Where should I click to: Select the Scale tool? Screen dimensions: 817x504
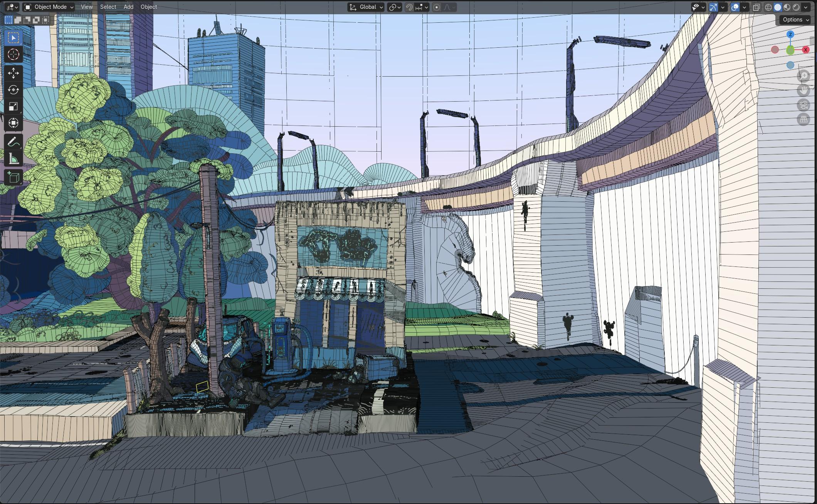13,106
